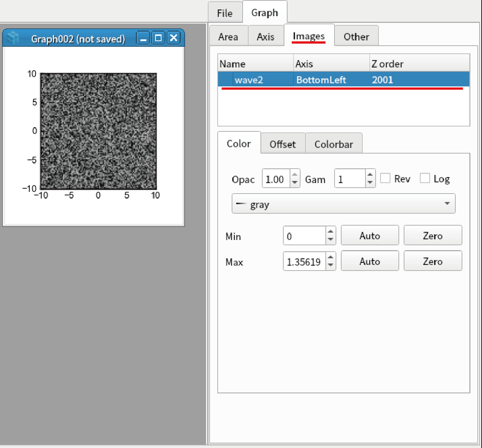This screenshot has width=482, height=448.
Task: Click the Min value field
Action: click(x=305, y=235)
